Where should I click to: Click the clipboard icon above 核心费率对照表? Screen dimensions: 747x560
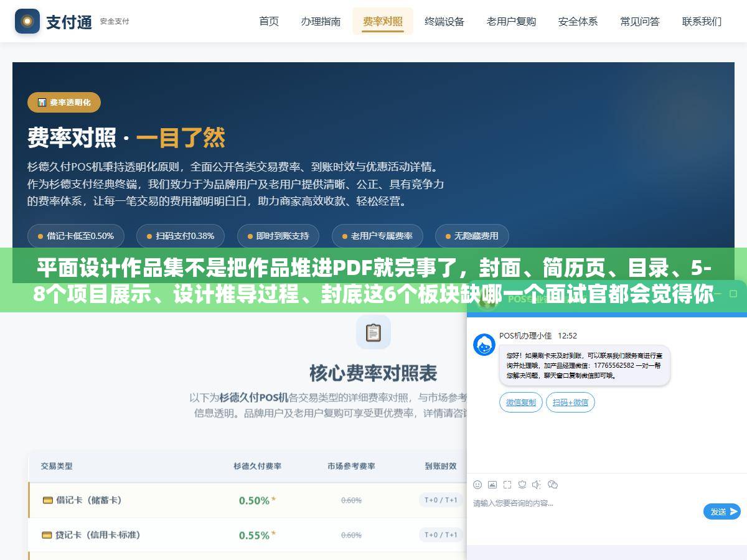374,332
